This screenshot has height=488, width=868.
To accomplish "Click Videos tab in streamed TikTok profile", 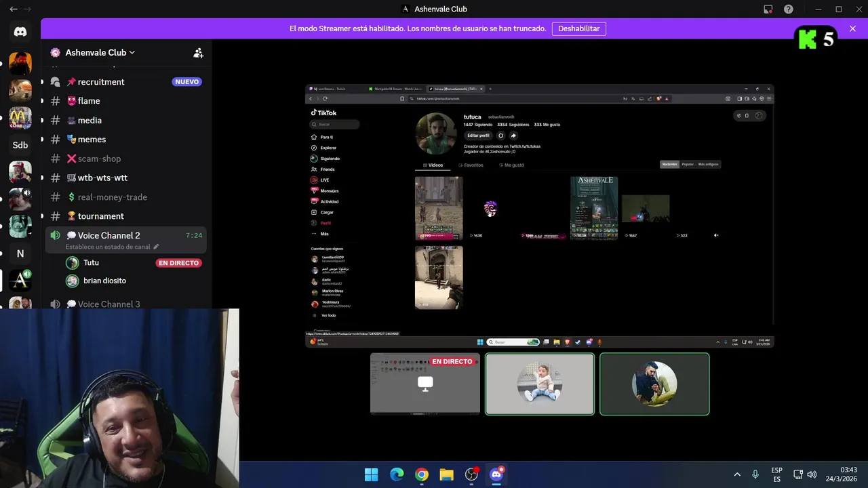I will (433, 165).
